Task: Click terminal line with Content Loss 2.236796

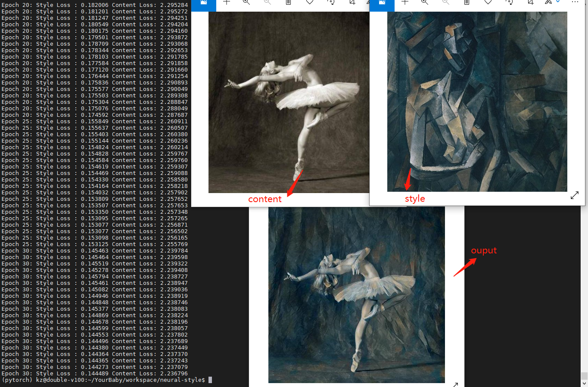Action: tap(95, 374)
